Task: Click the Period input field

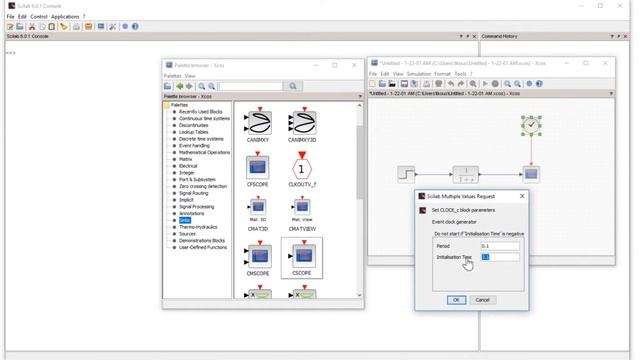Action: pyautogui.click(x=500, y=246)
